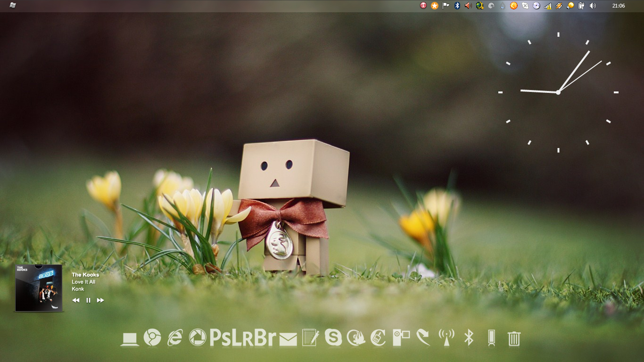Open the mobile device dock icon

[491, 338]
